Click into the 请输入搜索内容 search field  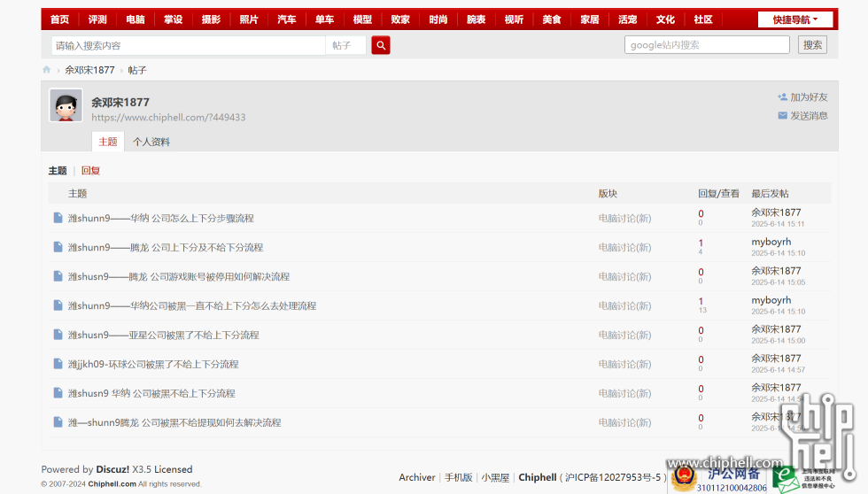(188, 45)
